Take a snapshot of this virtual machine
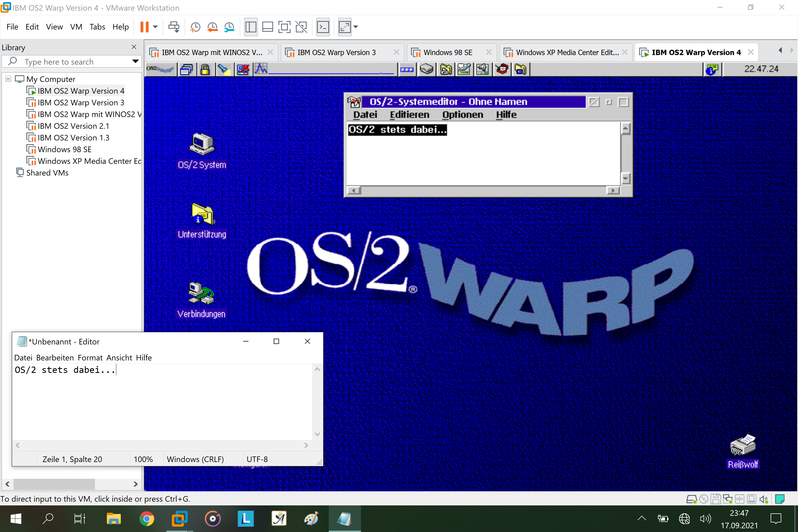Image resolution: width=798 pixels, height=532 pixels. [x=195, y=27]
